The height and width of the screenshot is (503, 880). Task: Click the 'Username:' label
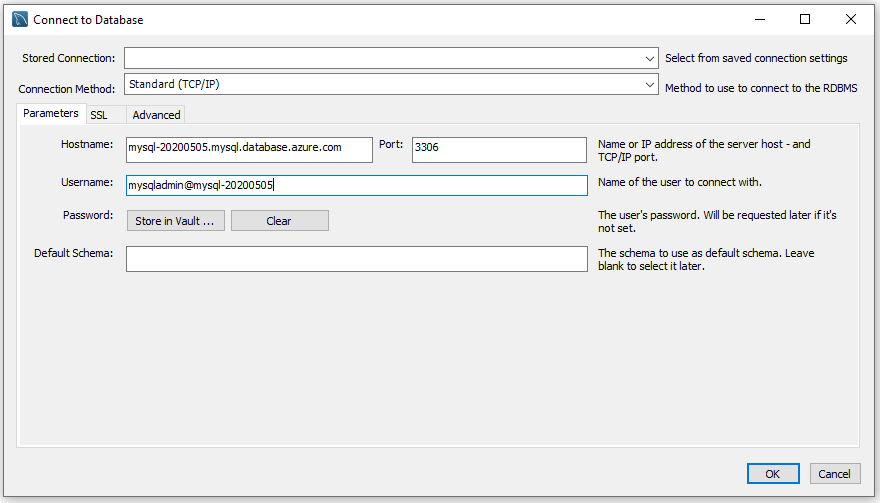(87, 182)
